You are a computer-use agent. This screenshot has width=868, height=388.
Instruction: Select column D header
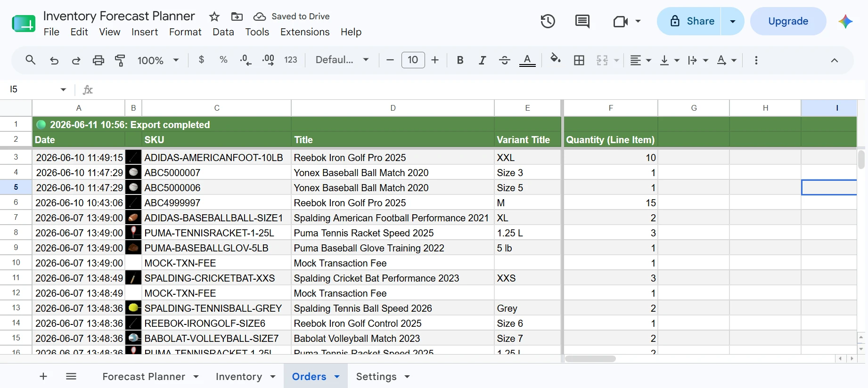(x=393, y=108)
